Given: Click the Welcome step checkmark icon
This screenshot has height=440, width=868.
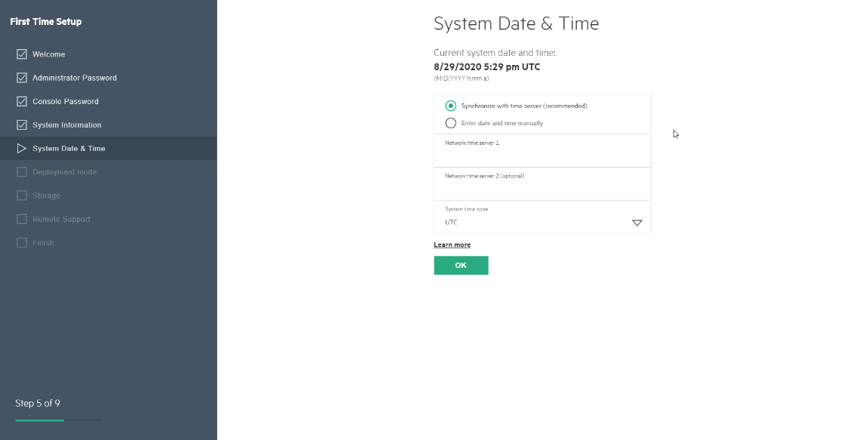Looking at the screenshot, I should [22, 54].
